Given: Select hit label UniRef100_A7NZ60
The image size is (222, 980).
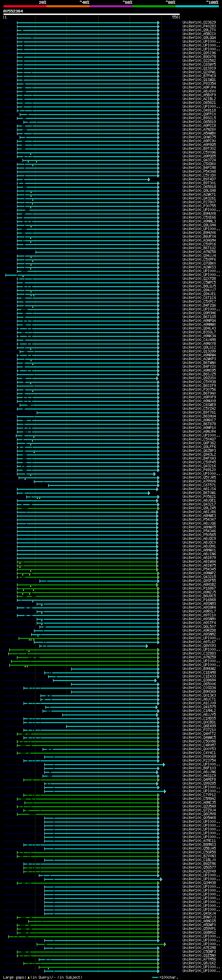Looking at the screenshot, I should pos(199,129).
